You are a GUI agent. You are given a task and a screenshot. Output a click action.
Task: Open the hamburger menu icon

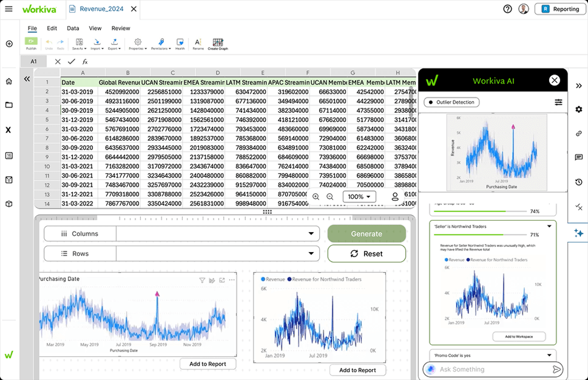(x=8, y=9)
